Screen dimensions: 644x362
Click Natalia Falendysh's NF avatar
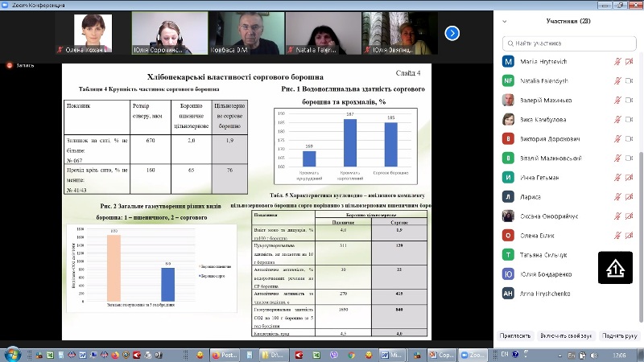tap(508, 81)
